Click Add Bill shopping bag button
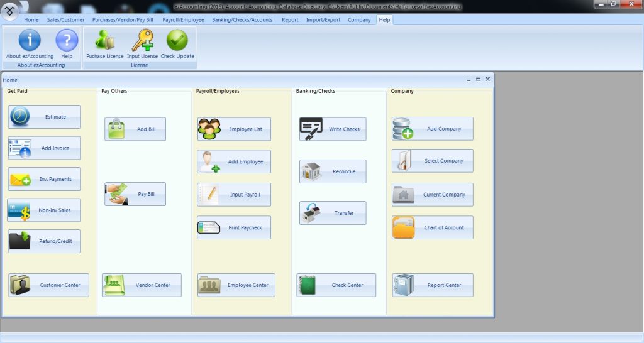Screen dimensions: 644x343 (x=135, y=129)
